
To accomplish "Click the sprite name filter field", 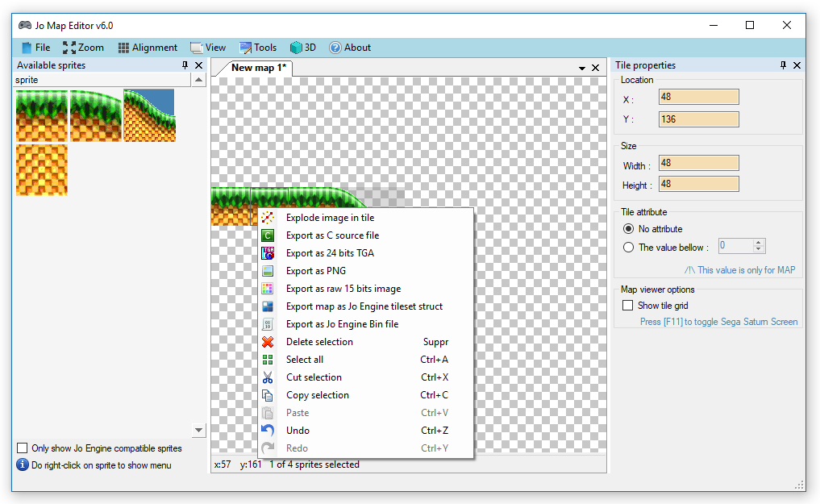I will click(102, 80).
